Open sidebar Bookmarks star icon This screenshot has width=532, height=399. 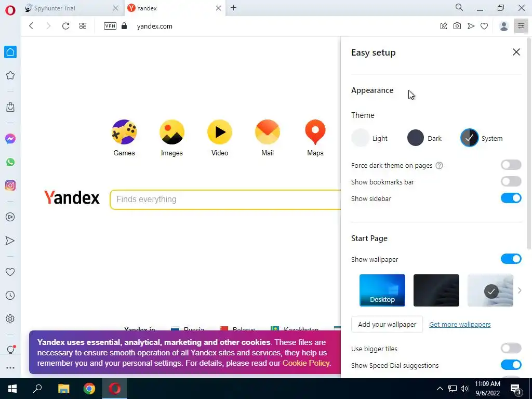pyautogui.click(x=10, y=75)
